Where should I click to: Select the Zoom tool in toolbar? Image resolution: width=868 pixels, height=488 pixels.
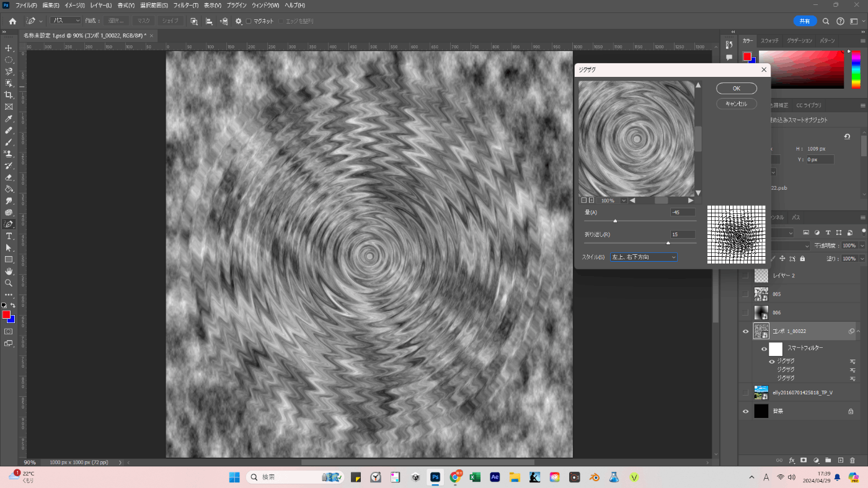coord(9,283)
